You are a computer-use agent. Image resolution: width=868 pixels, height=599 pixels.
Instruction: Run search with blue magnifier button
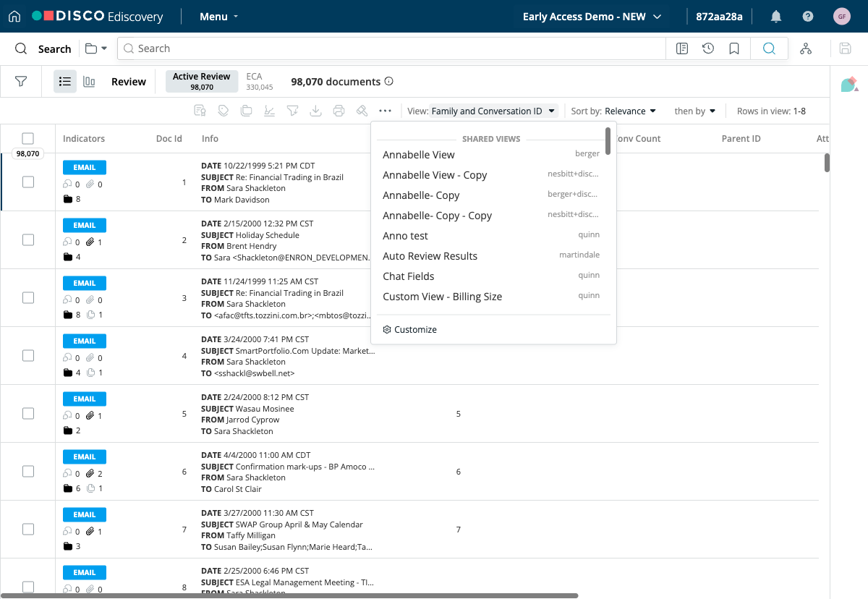coord(769,48)
